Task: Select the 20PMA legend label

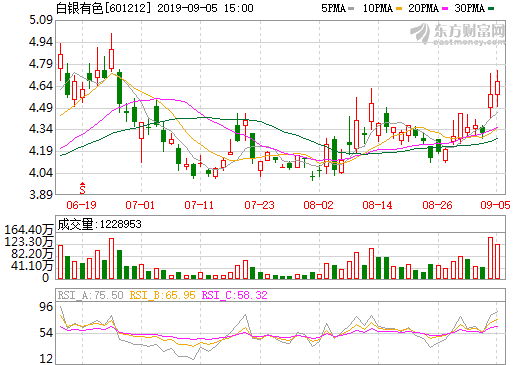Action: 423,8
